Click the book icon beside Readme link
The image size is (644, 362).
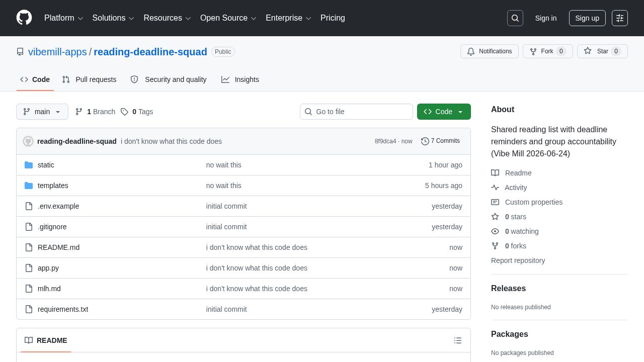(495, 173)
